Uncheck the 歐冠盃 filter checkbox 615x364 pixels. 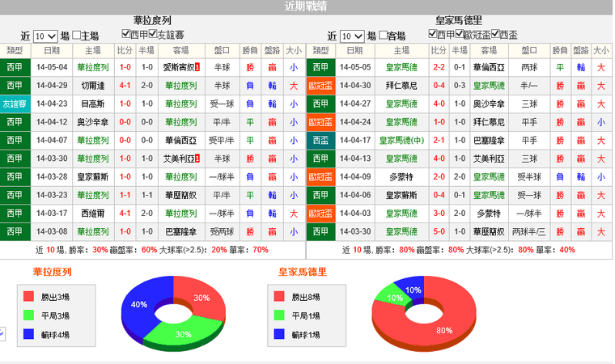pos(460,34)
